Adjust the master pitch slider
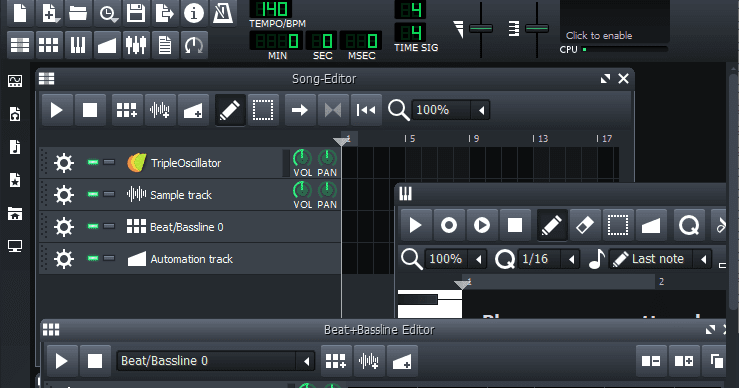The width and height of the screenshot is (739, 388). click(x=537, y=28)
